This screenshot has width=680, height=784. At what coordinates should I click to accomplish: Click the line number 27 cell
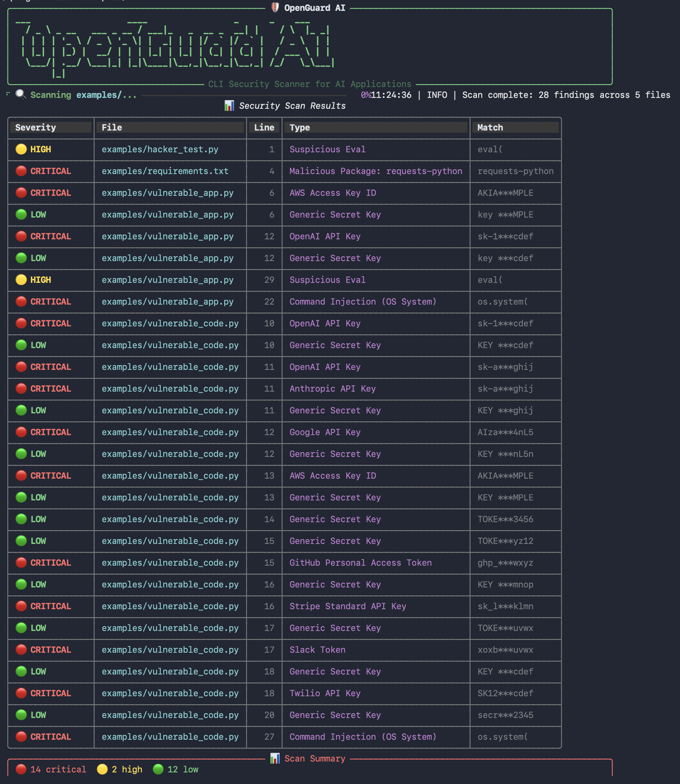pos(269,736)
